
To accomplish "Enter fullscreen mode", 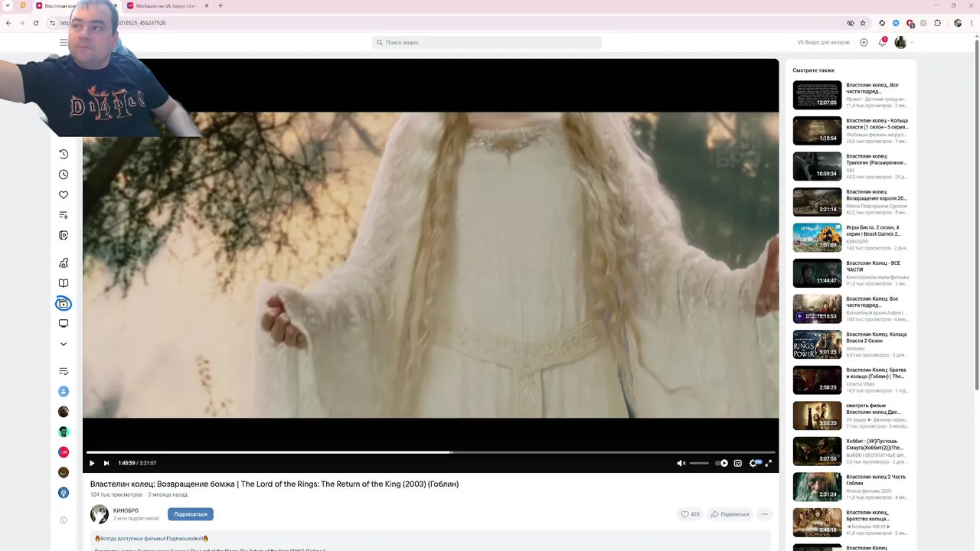I will [x=769, y=463].
